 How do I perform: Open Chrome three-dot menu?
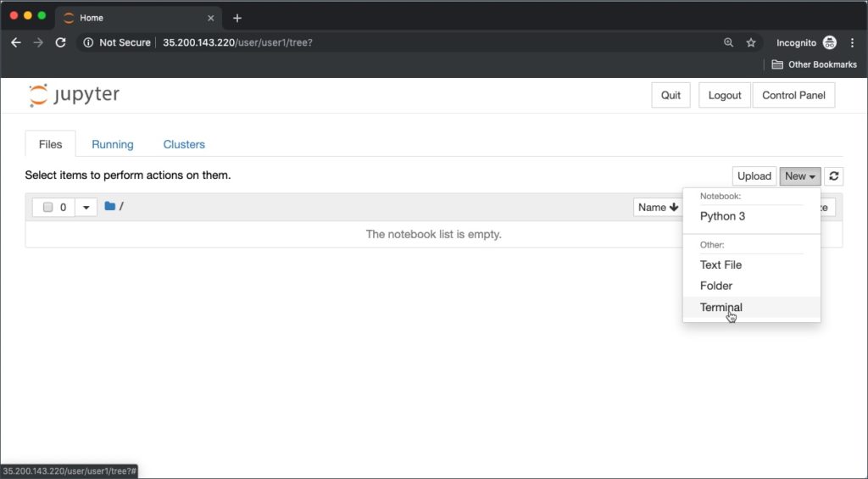click(852, 42)
